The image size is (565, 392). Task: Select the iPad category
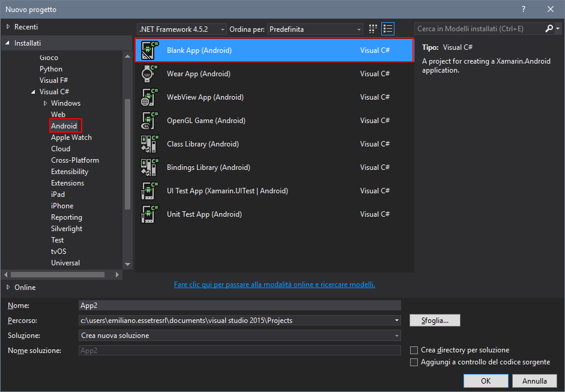click(58, 194)
